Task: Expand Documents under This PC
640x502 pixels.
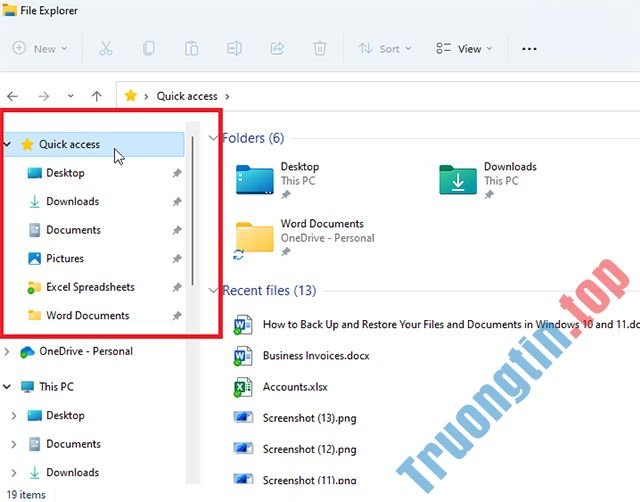Action: tap(13, 444)
